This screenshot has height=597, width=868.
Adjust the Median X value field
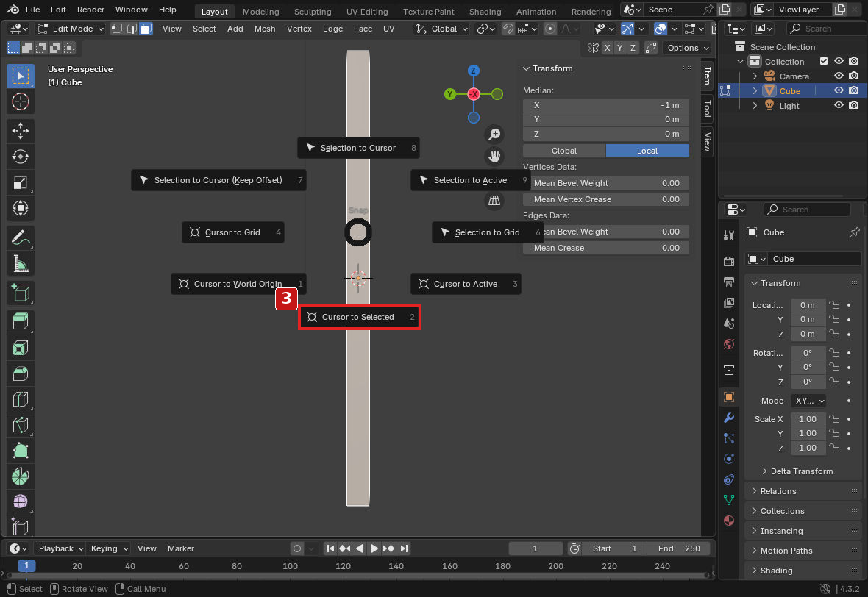click(x=606, y=105)
